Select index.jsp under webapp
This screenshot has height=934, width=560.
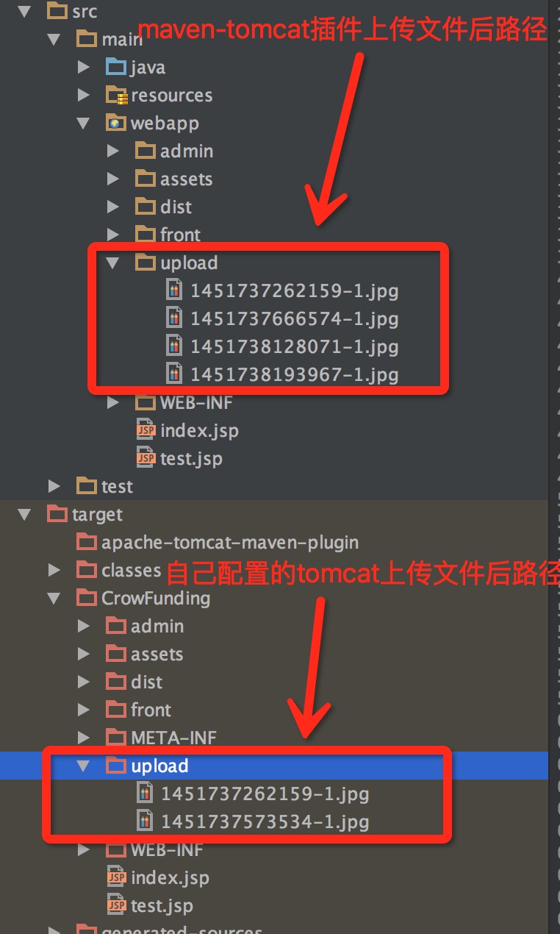(x=199, y=431)
